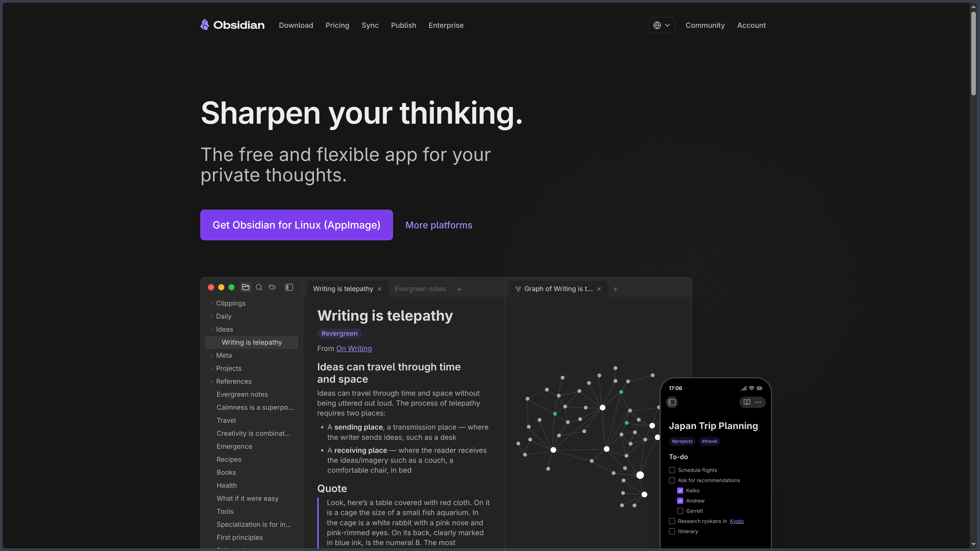Check the Schedule flights checkbox
This screenshot has width=980, height=551.
coord(672,470)
